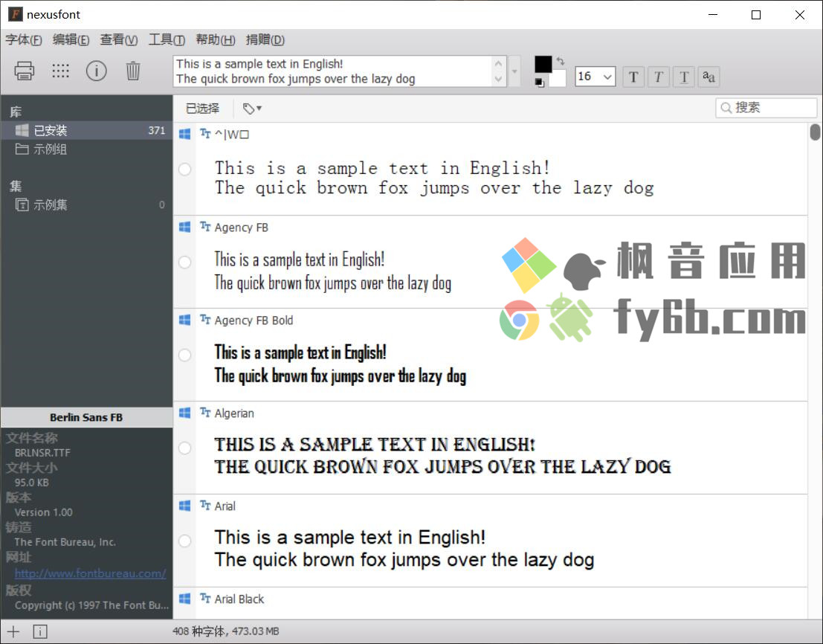Click BRLNSR.TTF file name

[x=42, y=452]
